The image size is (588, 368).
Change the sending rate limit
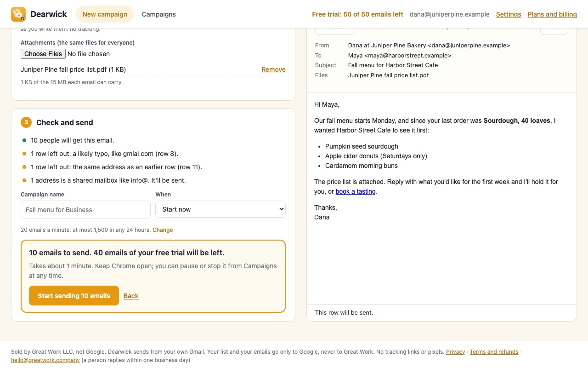pos(163,230)
